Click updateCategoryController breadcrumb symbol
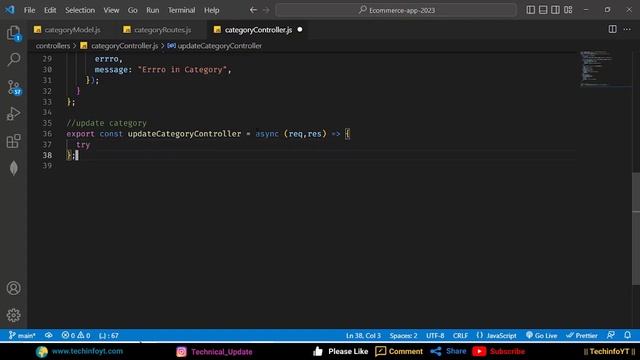This screenshot has height=360, width=640. coord(220,46)
